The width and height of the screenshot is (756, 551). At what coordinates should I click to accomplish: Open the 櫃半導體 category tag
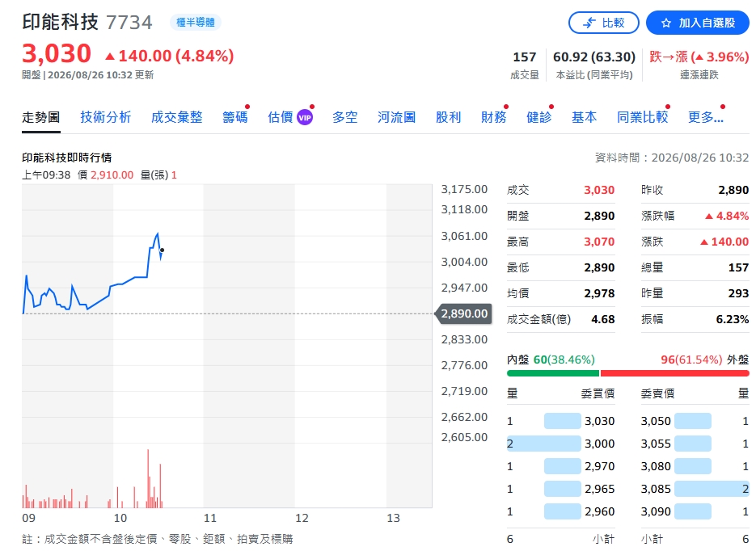tap(196, 22)
